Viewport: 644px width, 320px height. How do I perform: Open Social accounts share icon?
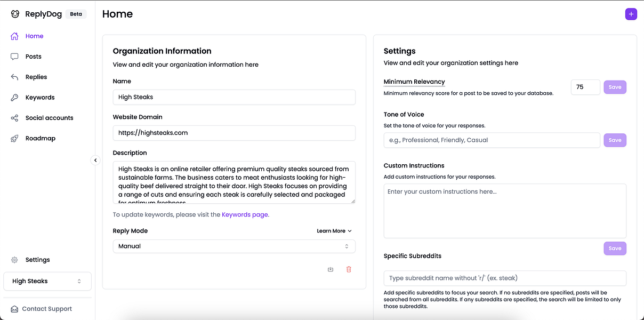pos(15,118)
